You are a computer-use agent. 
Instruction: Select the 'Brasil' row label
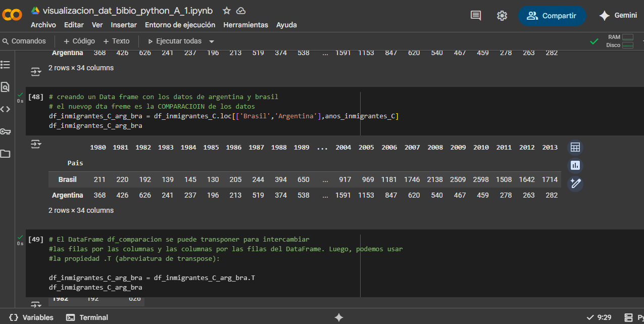coord(68,179)
